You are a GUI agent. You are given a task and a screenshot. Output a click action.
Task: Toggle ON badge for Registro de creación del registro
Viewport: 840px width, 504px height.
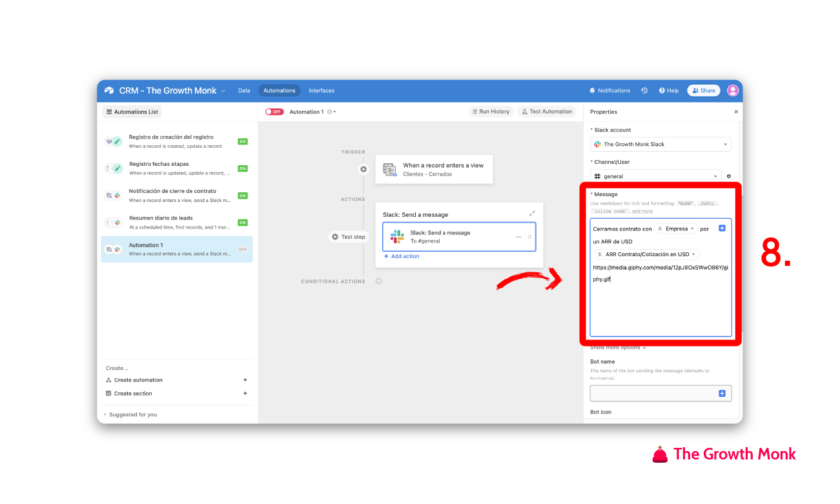[243, 141]
